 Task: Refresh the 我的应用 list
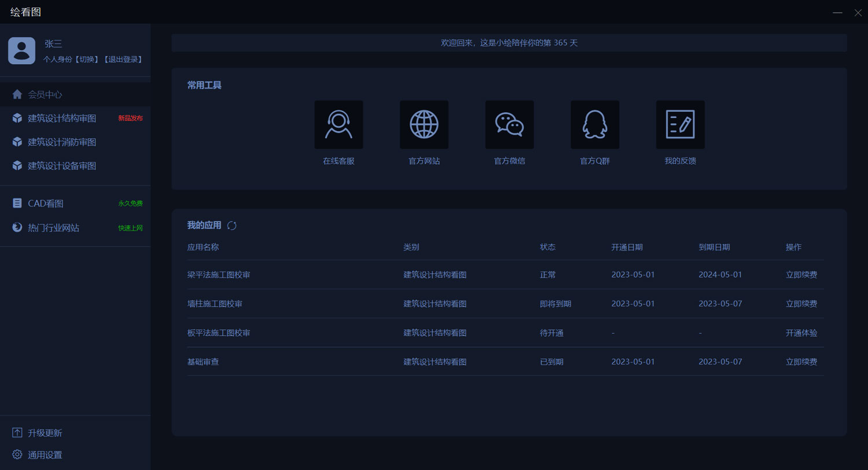(232, 225)
